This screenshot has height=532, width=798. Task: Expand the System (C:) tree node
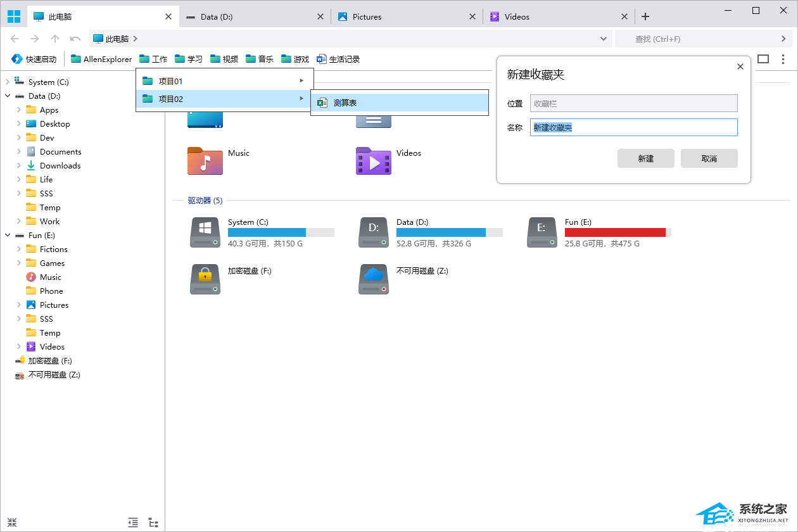8,82
